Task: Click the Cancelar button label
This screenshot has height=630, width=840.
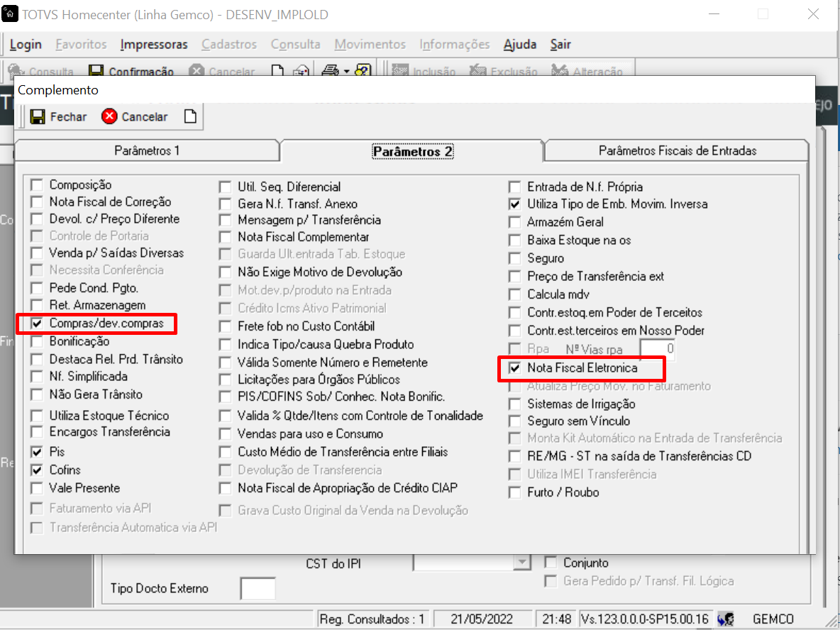Action: click(x=145, y=117)
